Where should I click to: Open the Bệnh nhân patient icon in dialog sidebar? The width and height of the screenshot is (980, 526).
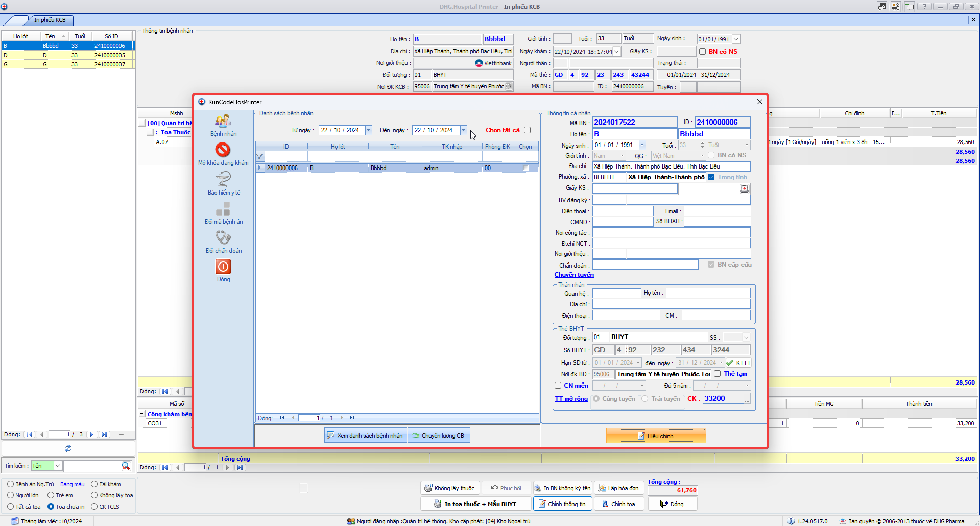pos(223,121)
